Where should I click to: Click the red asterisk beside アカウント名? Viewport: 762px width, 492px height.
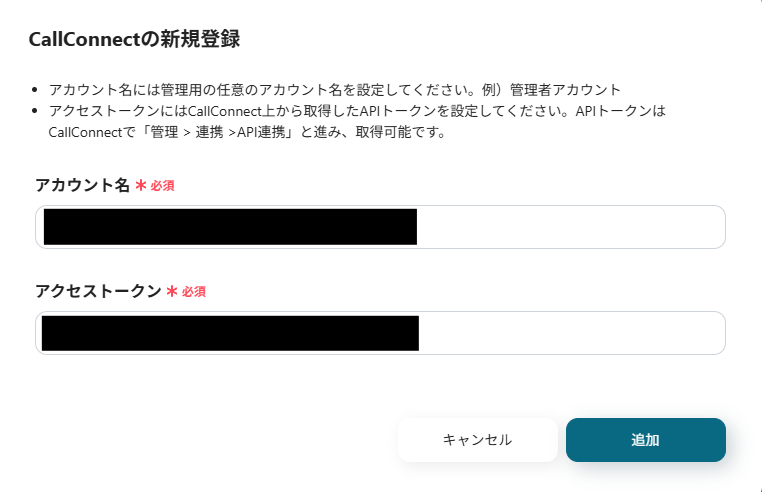(x=141, y=185)
